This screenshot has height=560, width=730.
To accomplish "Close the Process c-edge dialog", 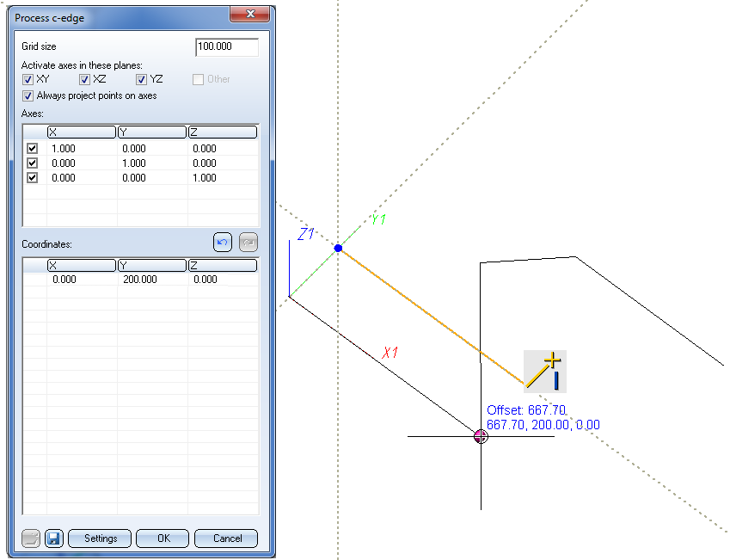I will point(250,15).
